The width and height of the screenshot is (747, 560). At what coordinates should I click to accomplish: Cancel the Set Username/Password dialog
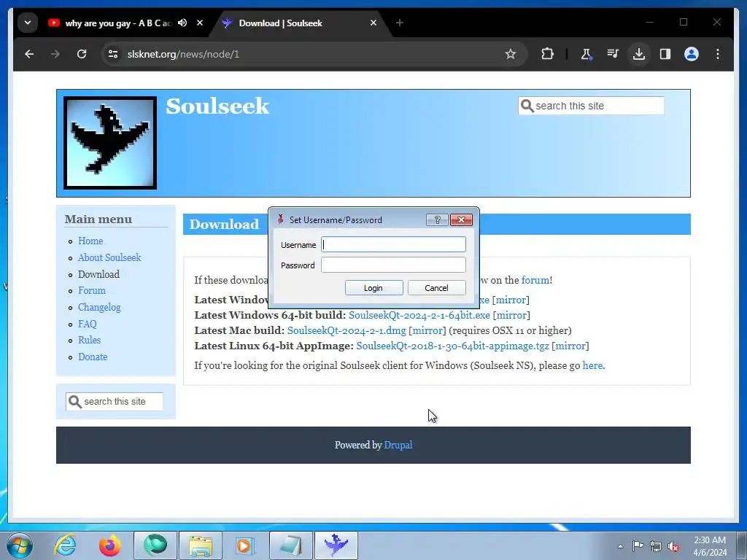coord(436,287)
